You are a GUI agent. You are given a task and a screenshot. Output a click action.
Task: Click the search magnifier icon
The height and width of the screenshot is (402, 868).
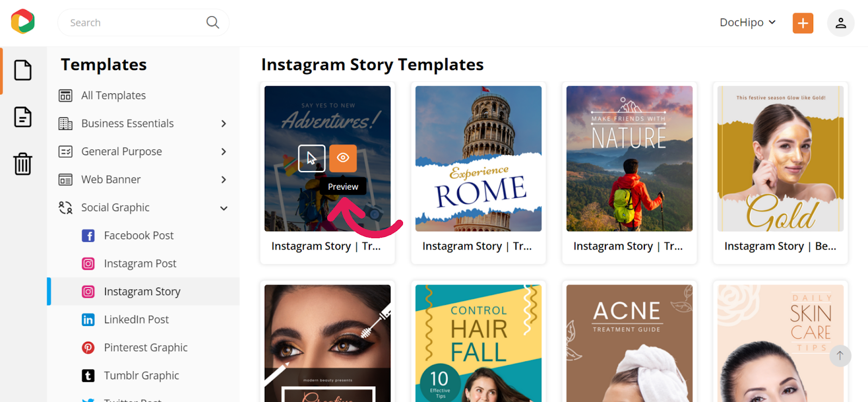[x=213, y=22]
